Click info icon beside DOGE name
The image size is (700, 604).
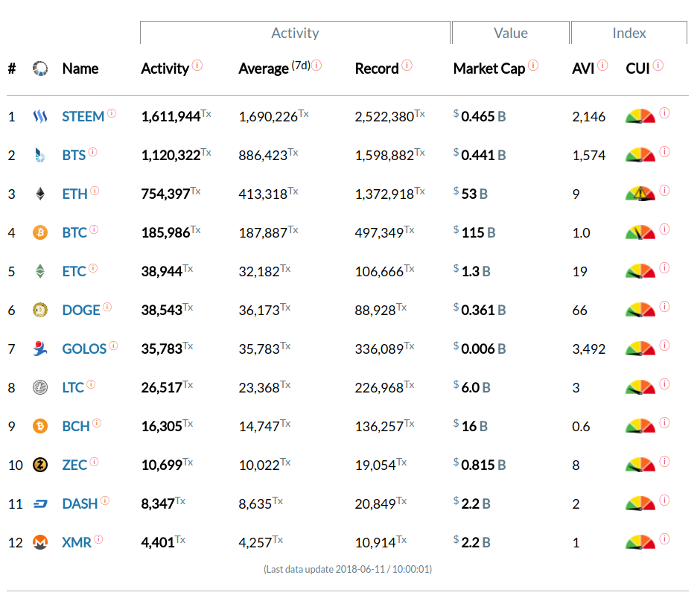(x=107, y=307)
